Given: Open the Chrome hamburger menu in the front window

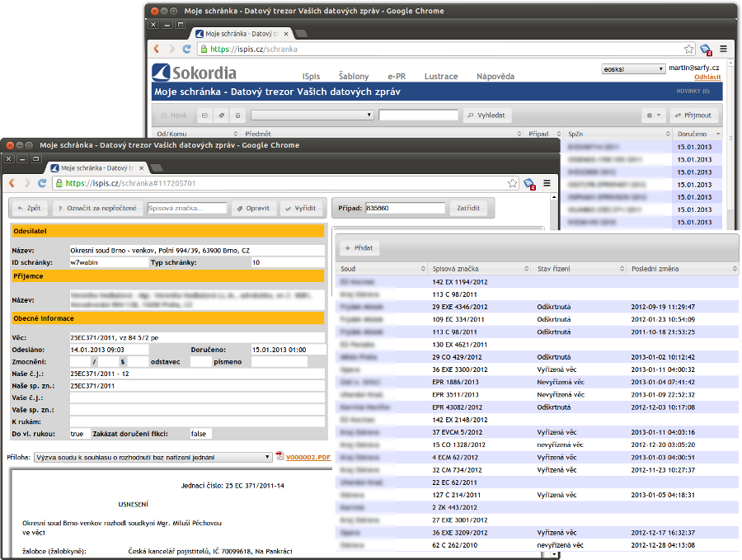Looking at the screenshot, I should click(548, 184).
